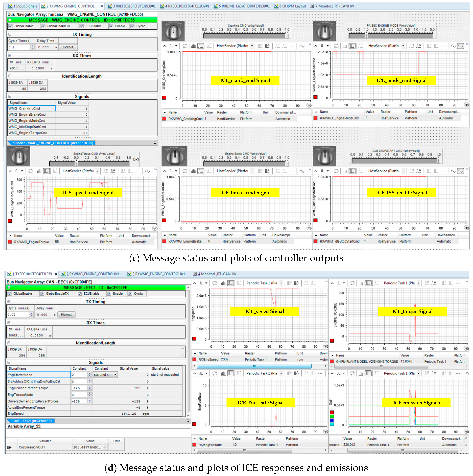Toggle the ECUEnable checkbox in EEC1 message
473x476 pixels.
[x=80, y=294]
